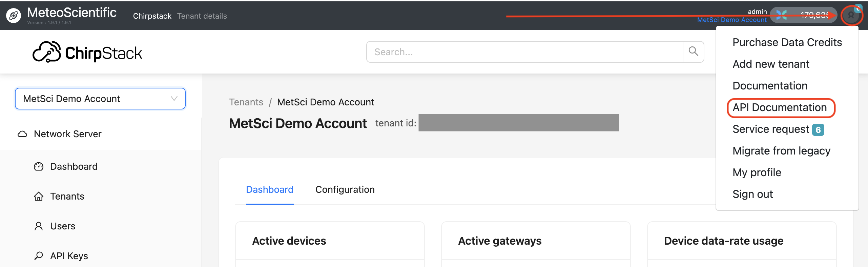Click the Chirpstack link in header
Viewport: 868px width, 267px height.
[152, 16]
